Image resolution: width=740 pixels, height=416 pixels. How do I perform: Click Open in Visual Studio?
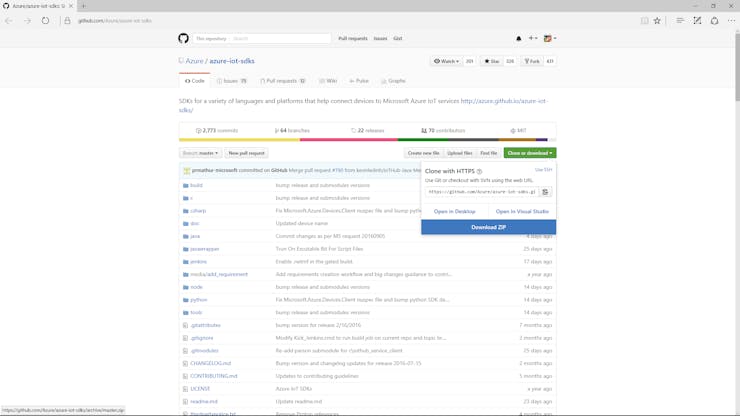click(522, 212)
